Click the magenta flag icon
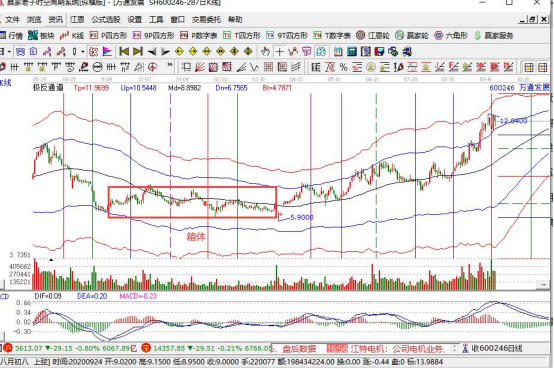 click(107, 52)
